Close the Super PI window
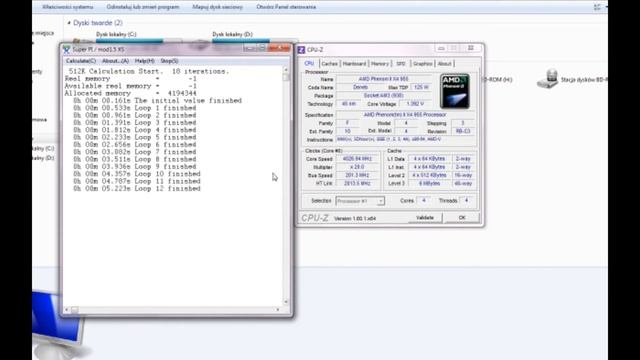640x360 pixels. coord(280,48)
